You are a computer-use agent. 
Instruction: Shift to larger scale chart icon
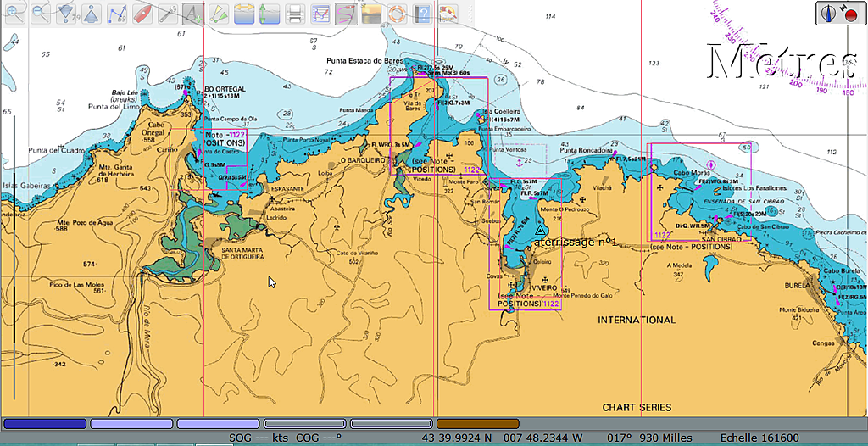[x=66, y=13]
